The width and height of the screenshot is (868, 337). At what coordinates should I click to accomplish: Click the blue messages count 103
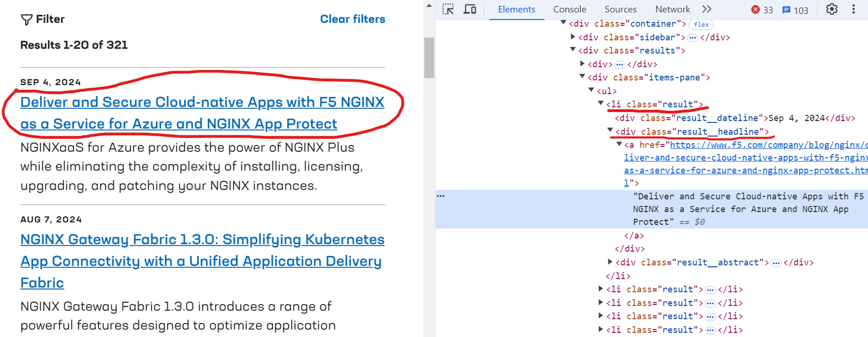(796, 10)
